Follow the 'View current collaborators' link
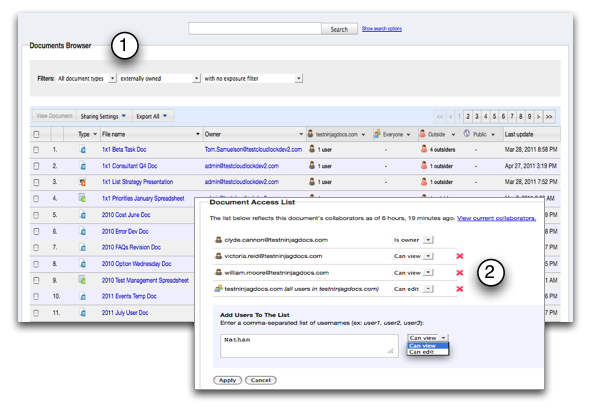 [496, 217]
